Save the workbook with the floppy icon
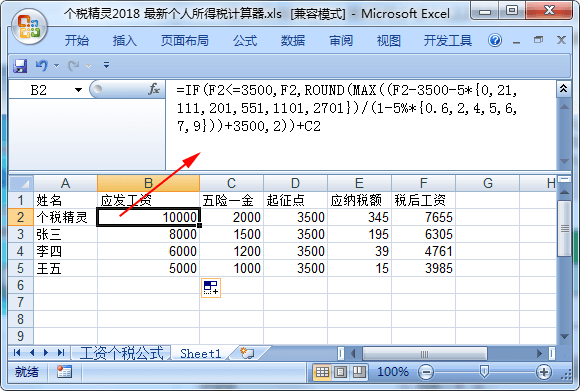The width and height of the screenshot is (580, 391). click(x=20, y=66)
